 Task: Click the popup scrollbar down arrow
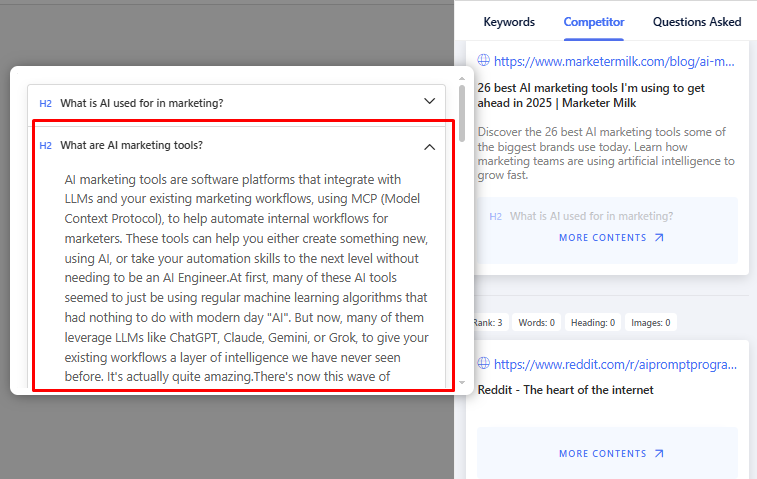pos(462,382)
